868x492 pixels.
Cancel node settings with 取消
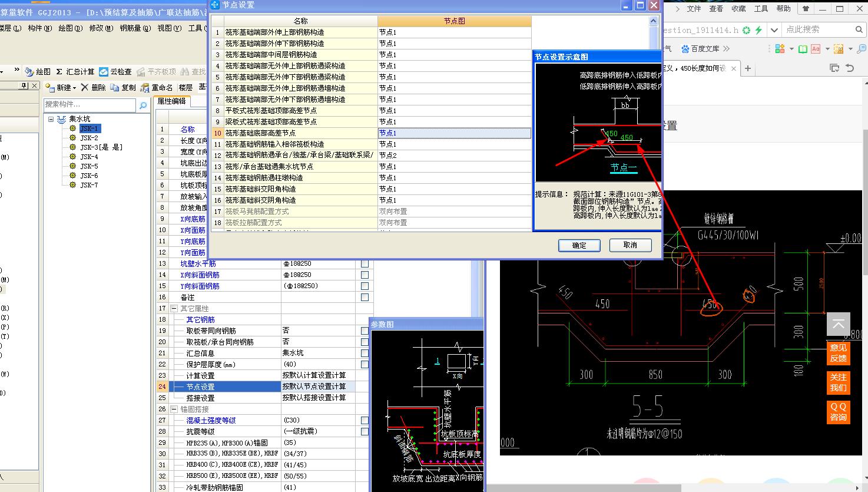630,245
